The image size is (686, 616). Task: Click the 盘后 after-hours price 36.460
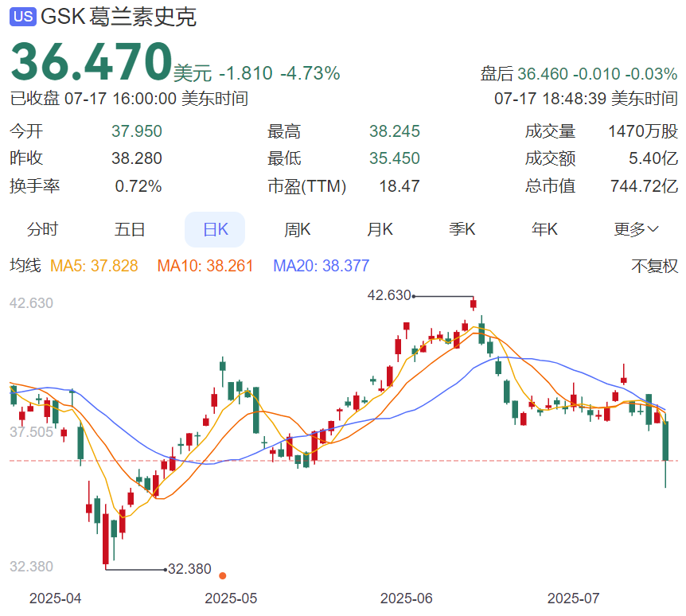(x=543, y=74)
